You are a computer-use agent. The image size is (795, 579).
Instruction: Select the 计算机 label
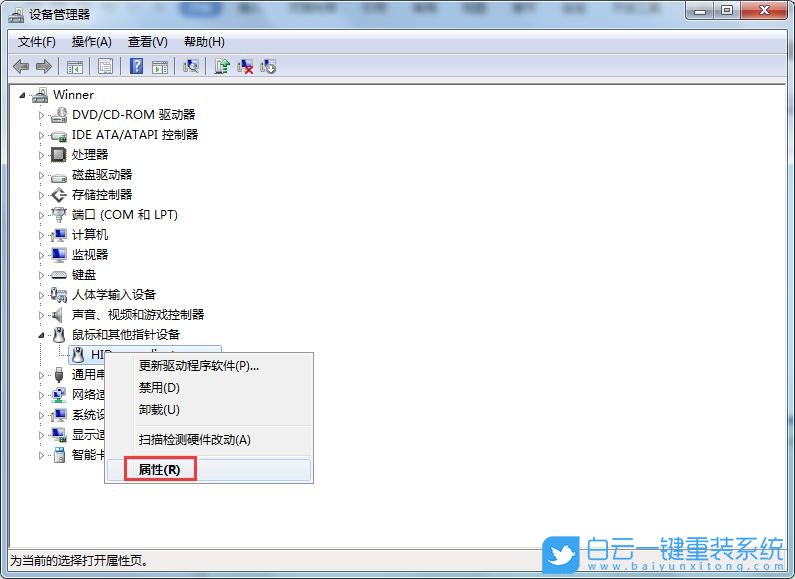click(x=90, y=235)
